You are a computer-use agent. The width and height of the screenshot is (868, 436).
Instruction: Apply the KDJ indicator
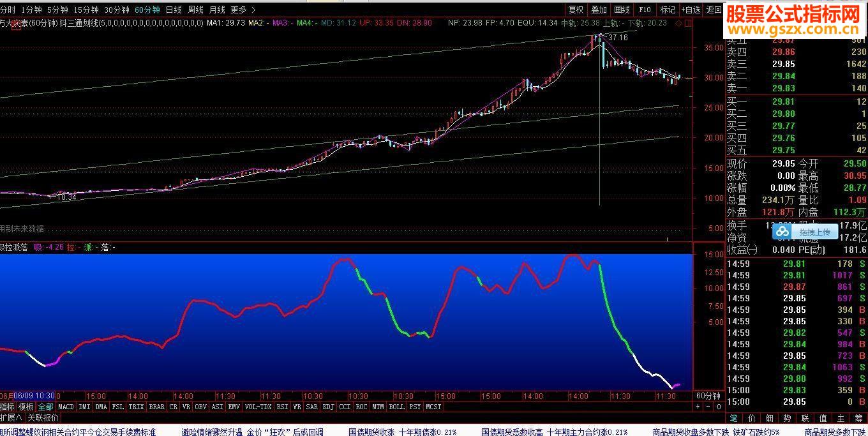click(329, 407)
